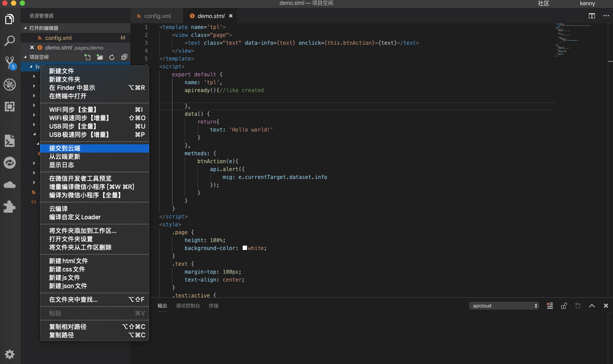Open the Extensions view in activity bar
Viewport: 613px width, 364px height.
(10, 107)
